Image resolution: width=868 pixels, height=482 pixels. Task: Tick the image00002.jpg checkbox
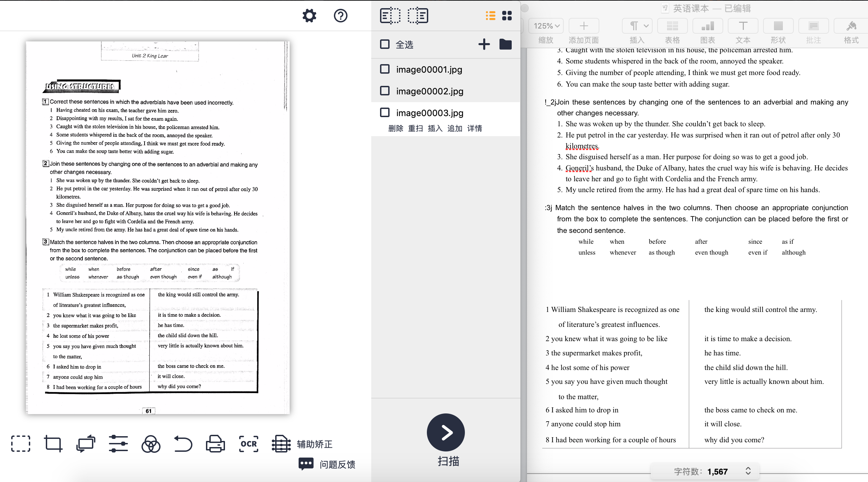[x=385, y=91]
